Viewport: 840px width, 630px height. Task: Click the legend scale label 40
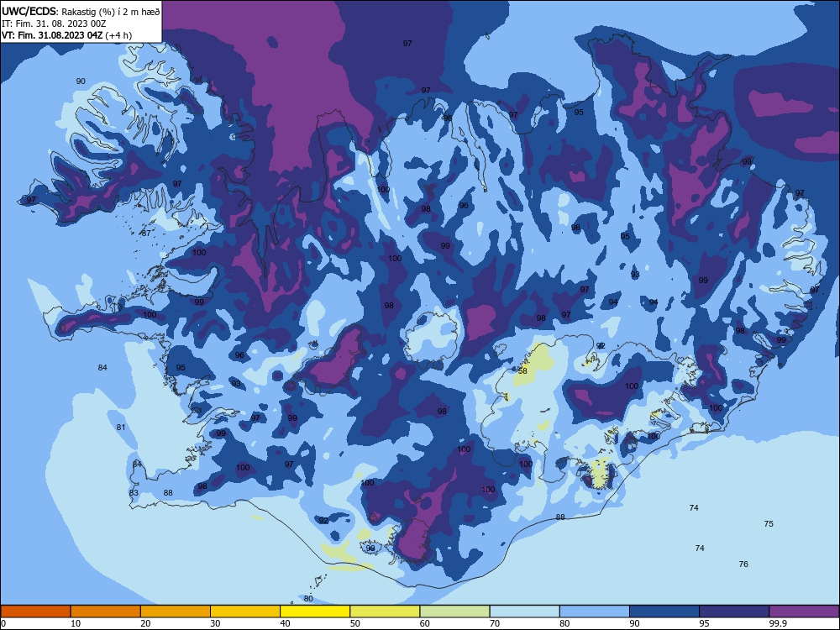coord(286,623)
